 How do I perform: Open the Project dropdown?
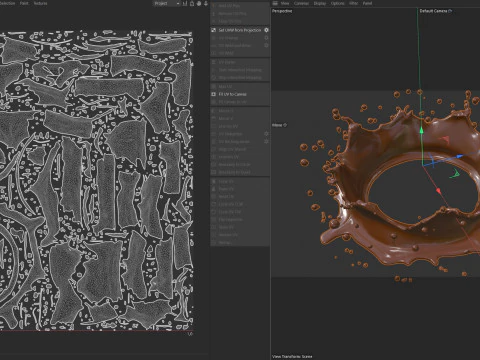(x=167, y=3)
